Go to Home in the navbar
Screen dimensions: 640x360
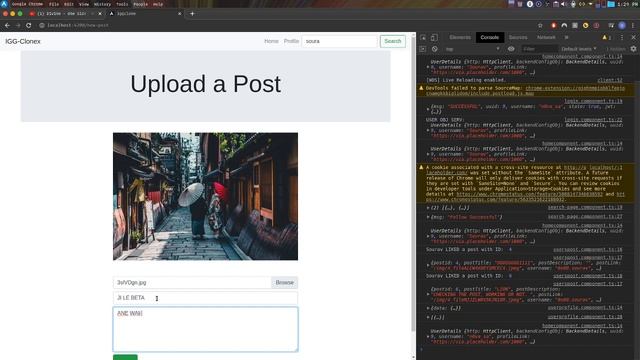click(271, 41)
